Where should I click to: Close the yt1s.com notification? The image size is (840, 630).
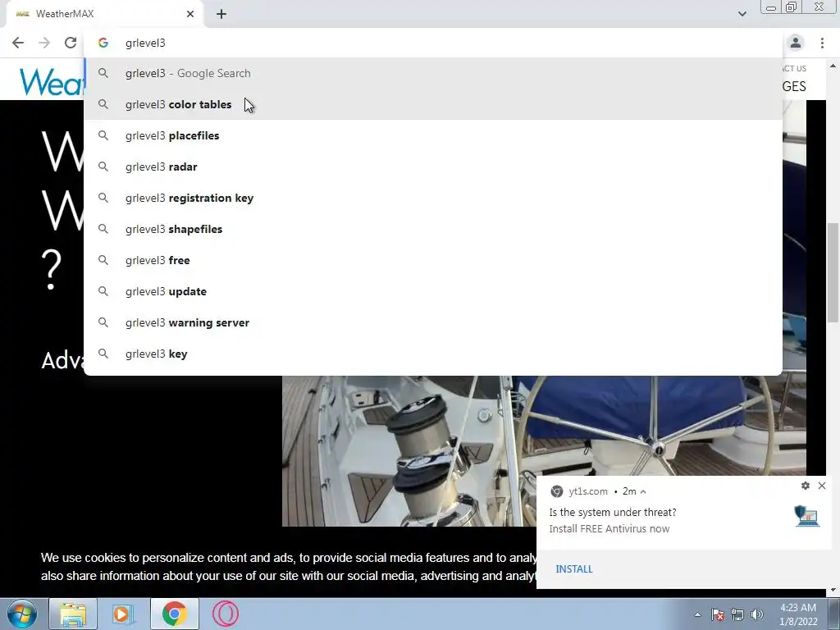(822, 486)
